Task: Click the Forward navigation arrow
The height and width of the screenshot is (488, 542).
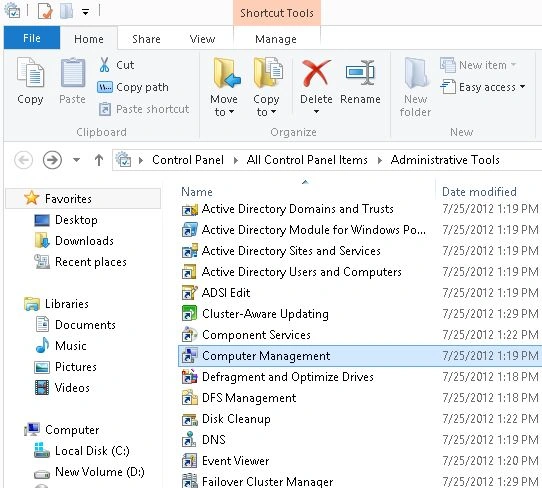Action: (x=52, y=160)
